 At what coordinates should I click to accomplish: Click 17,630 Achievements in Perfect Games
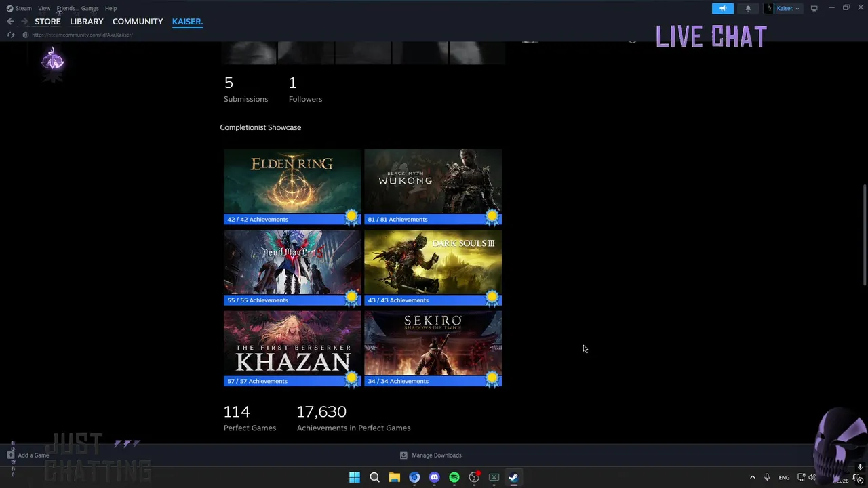(x=353, y=418)
